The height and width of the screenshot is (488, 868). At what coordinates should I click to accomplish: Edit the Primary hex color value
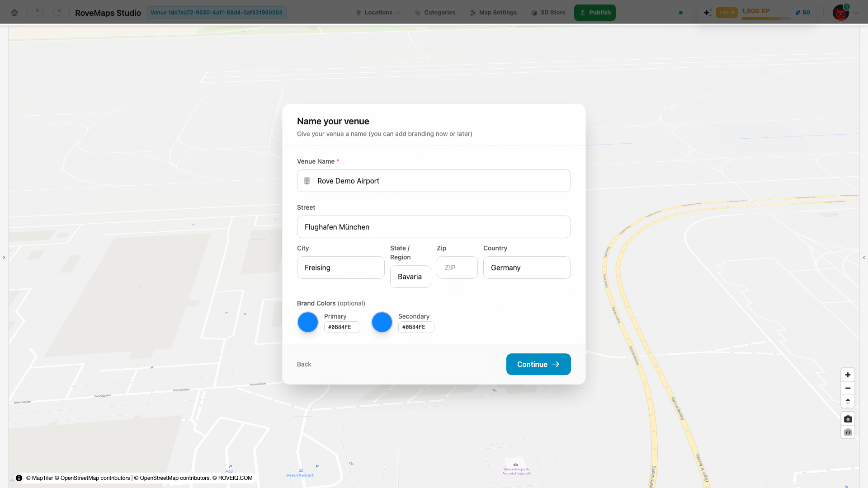[x=342, y=327]
